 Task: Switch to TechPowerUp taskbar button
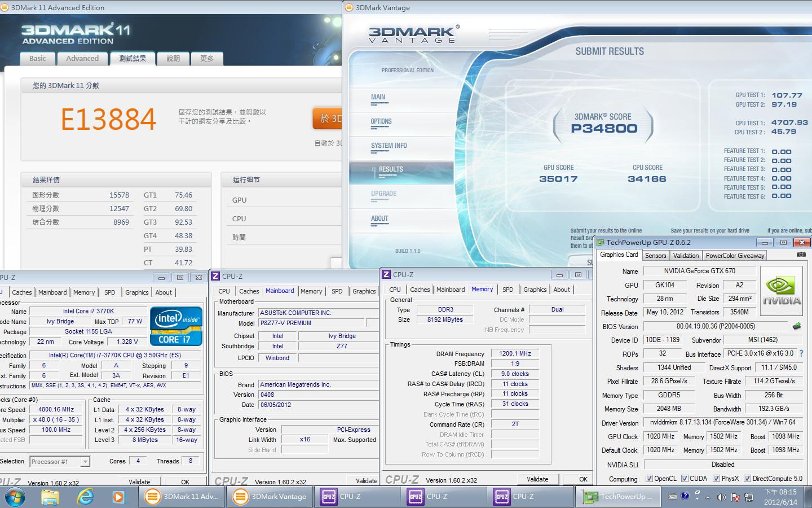pos(619,497)
